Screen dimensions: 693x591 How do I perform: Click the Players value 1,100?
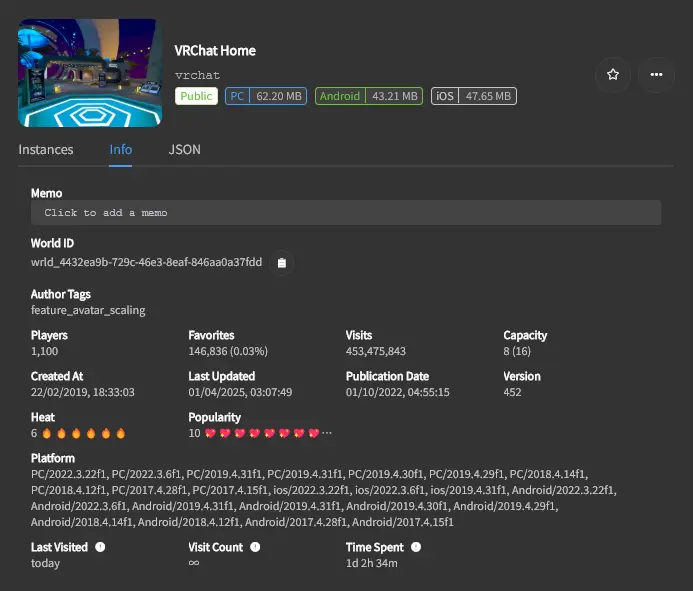point(45,351)
